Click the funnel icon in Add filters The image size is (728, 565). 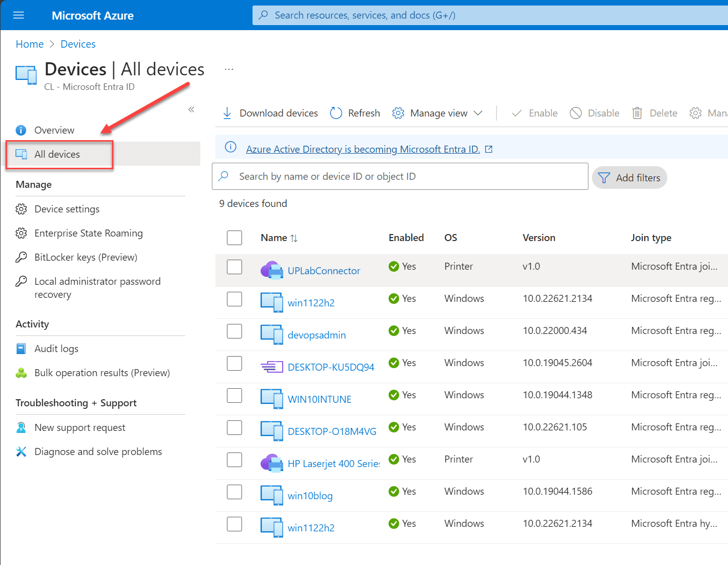(x=604, y=178)
